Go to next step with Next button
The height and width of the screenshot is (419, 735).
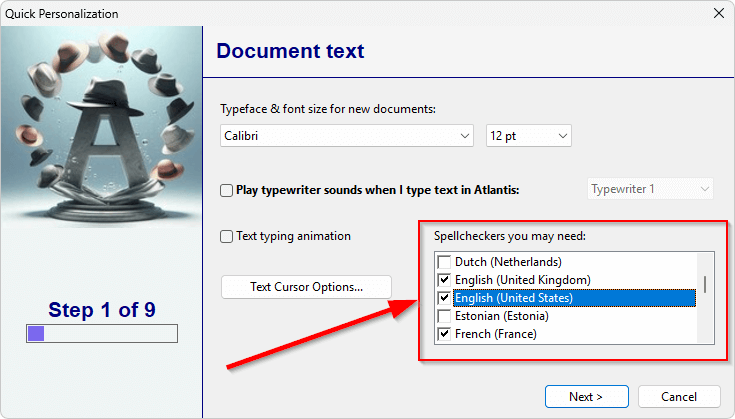click(586, 397)
